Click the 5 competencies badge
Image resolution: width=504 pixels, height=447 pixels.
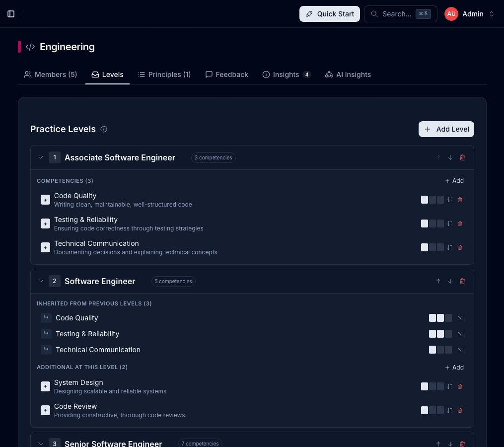coord(173,282)
